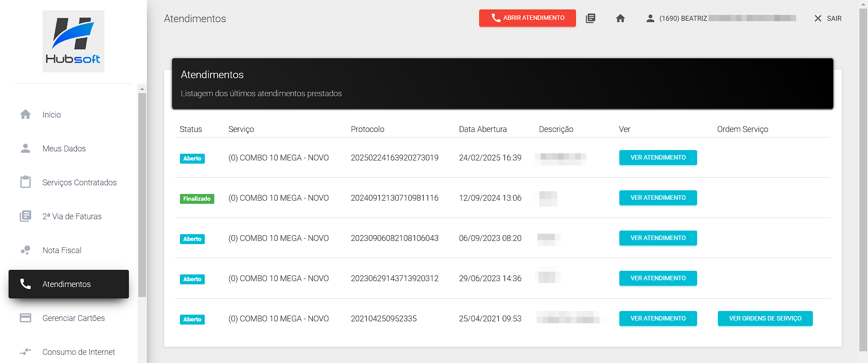View atendimento for protocol 20240912130710981116

point(658,198)
